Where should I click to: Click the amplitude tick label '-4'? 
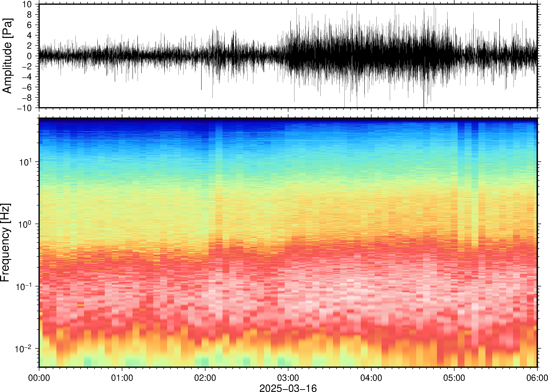27,77
